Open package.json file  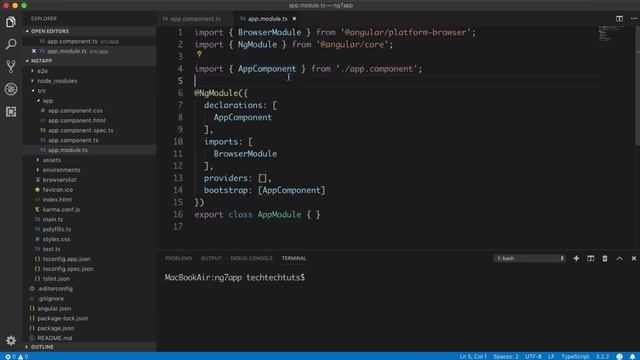click(56, 328)
